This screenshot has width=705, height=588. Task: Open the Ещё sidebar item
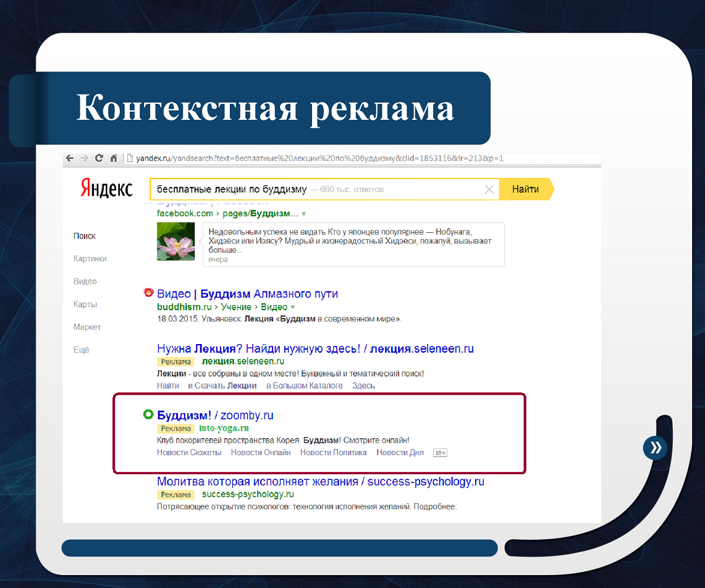[x=82, y=350]
